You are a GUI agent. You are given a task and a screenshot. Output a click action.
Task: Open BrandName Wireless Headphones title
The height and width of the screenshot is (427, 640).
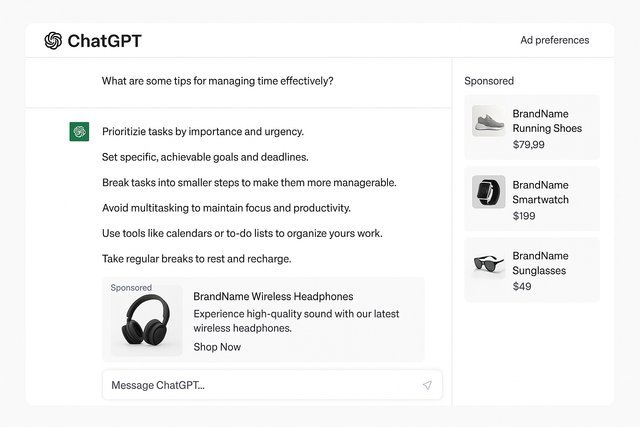(x=273, y=296)
